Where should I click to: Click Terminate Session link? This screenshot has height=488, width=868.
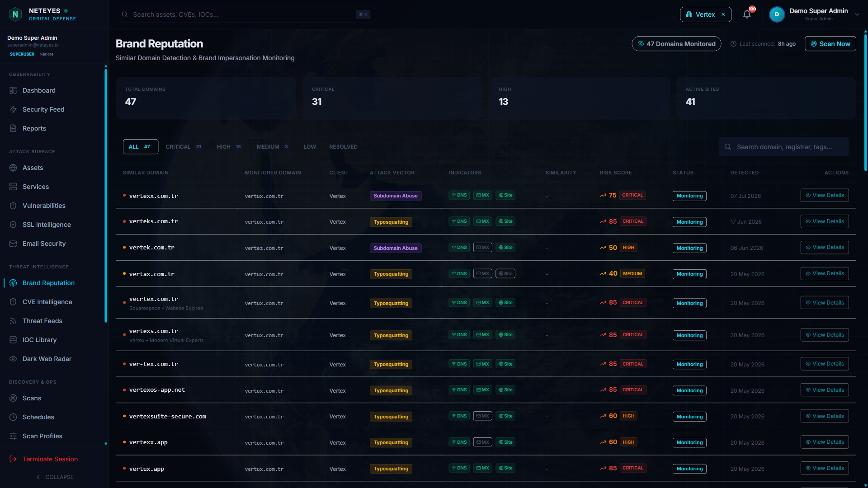(x=50, y=459)
